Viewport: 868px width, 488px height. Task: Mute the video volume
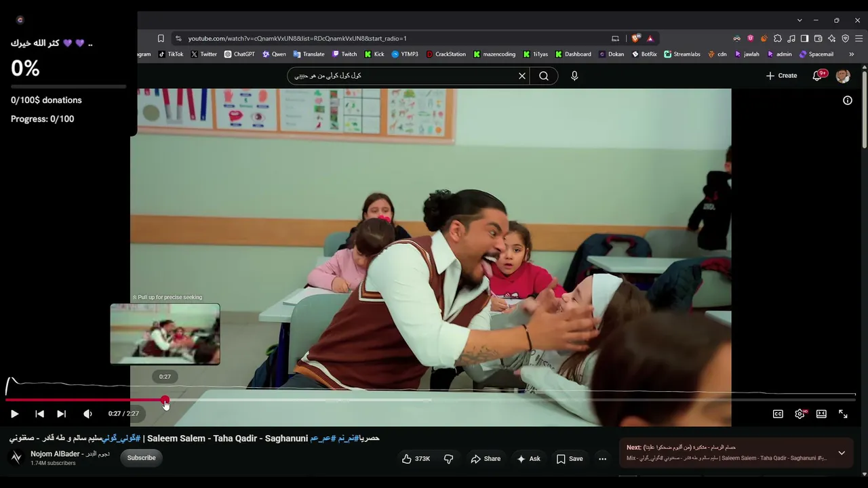coord(87,413)
